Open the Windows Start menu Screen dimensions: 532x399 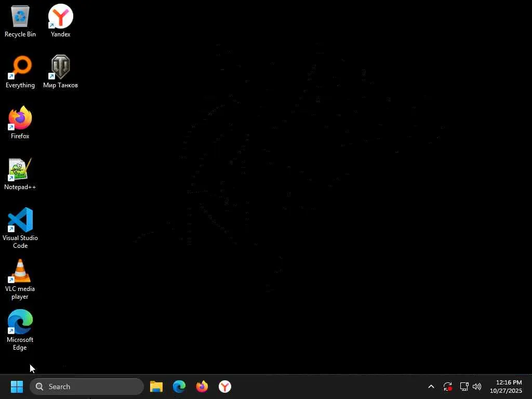17,387
